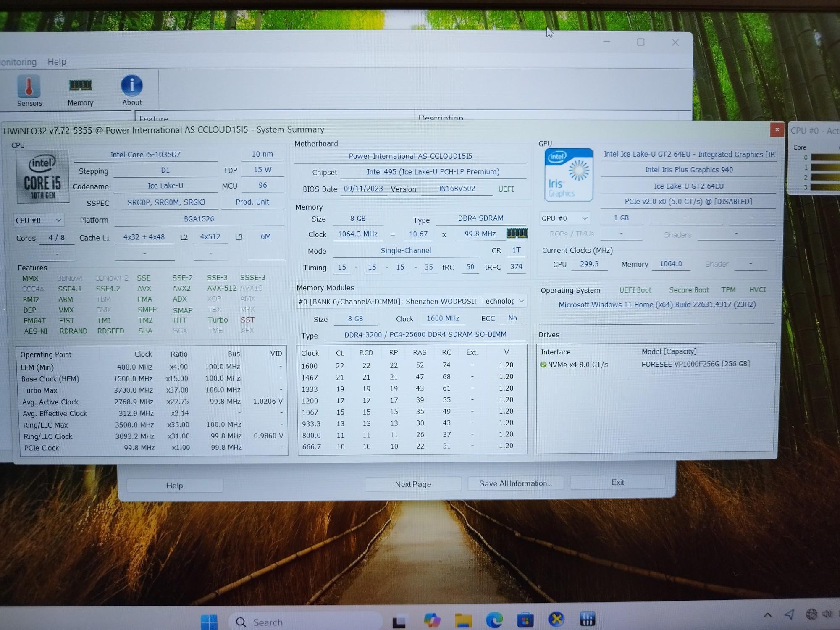This screenshot has width=840, height=630.
Task: Click the UEFI Boot indicator
Action: click(x=635, y=290)
